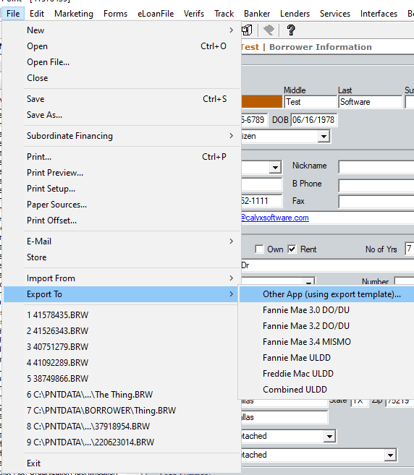Click the DOB date field
The height and width of the screenshot is (475, 414).
[314, 120]
